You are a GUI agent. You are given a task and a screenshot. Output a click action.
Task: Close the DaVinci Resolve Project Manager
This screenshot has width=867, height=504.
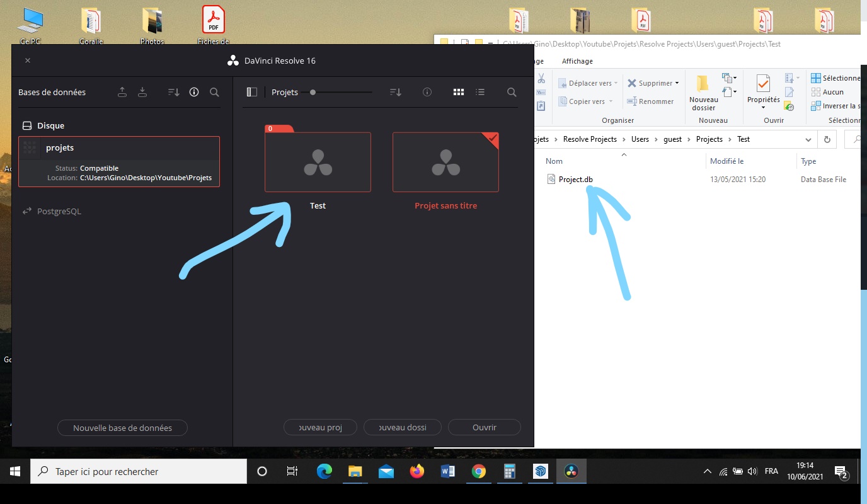[x=28, y=60]
